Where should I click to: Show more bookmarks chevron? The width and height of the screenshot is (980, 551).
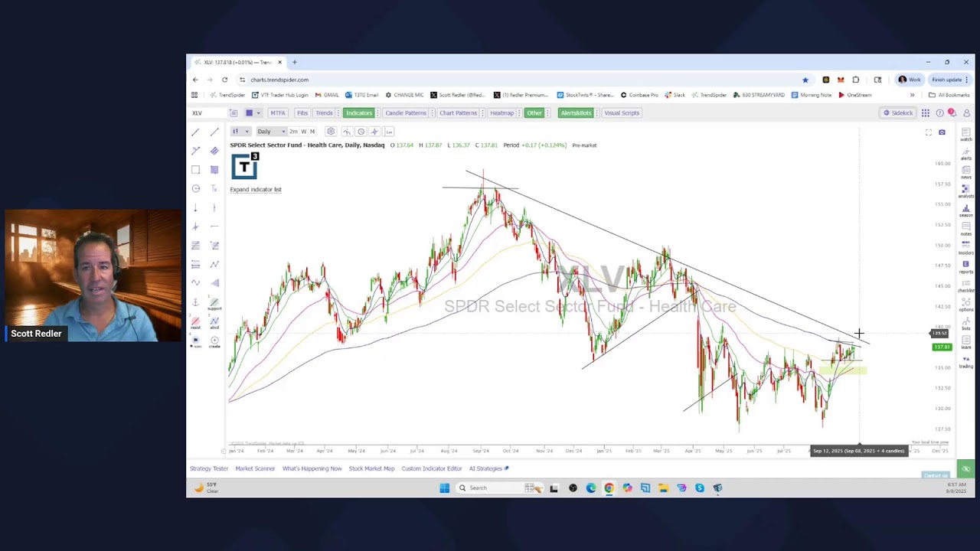click(911, 95)
